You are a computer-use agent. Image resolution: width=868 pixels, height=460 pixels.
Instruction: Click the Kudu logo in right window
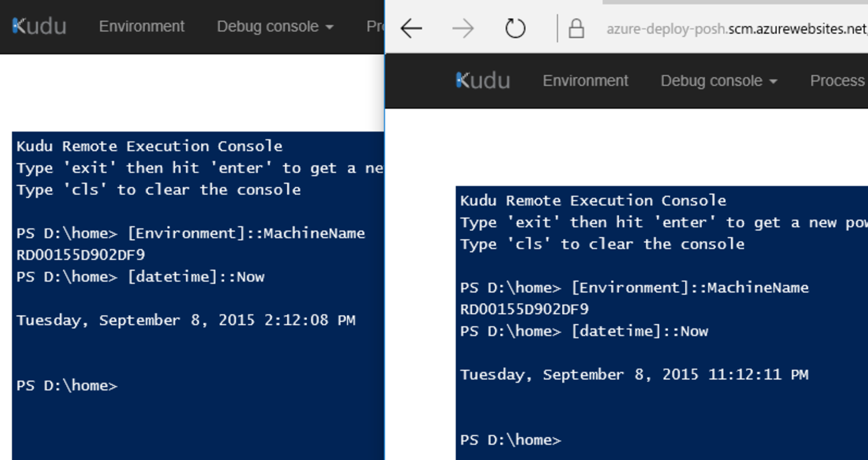point(483,80)
